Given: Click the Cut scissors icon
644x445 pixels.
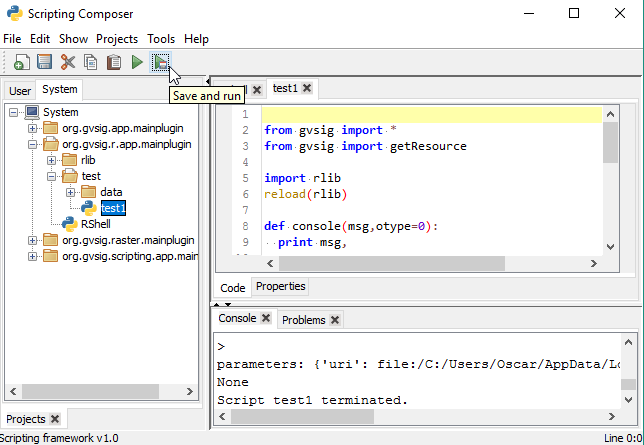Looking at the screenshot, I should pos(68,62).
